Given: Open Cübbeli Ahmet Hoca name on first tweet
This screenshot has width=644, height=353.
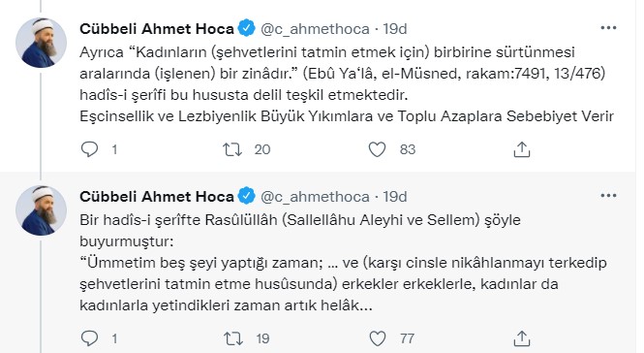Looking at the screenshot, I should pyautogui.click(x=157, y=29).
